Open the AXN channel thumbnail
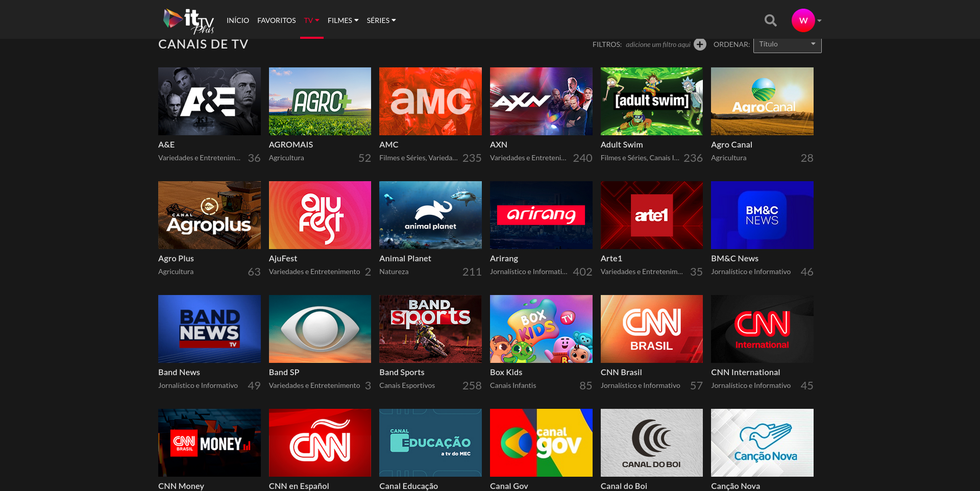The width and height of the screenshot is (980, 491). (x=541, y=101)
